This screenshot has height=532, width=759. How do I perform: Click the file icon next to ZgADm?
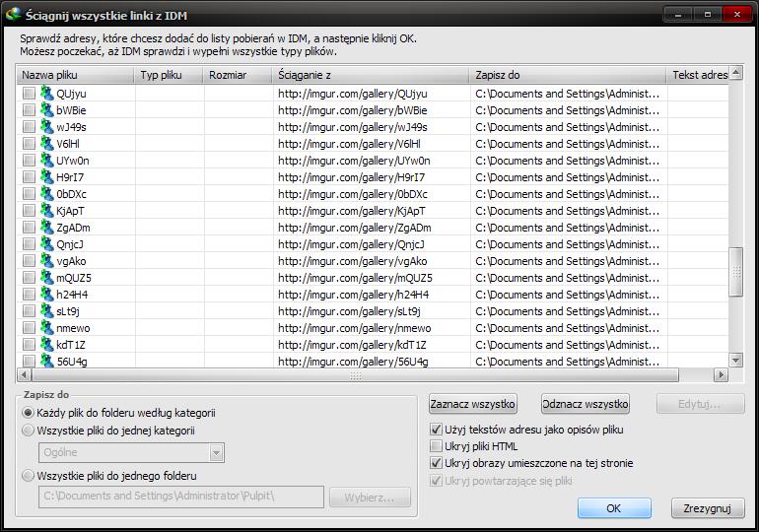(x=47, y=228)
